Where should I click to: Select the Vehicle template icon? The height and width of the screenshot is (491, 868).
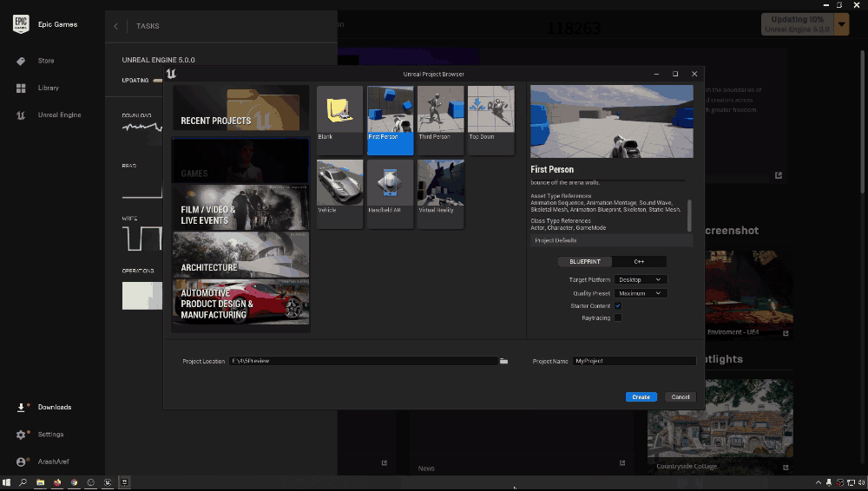tap(339, 188)
